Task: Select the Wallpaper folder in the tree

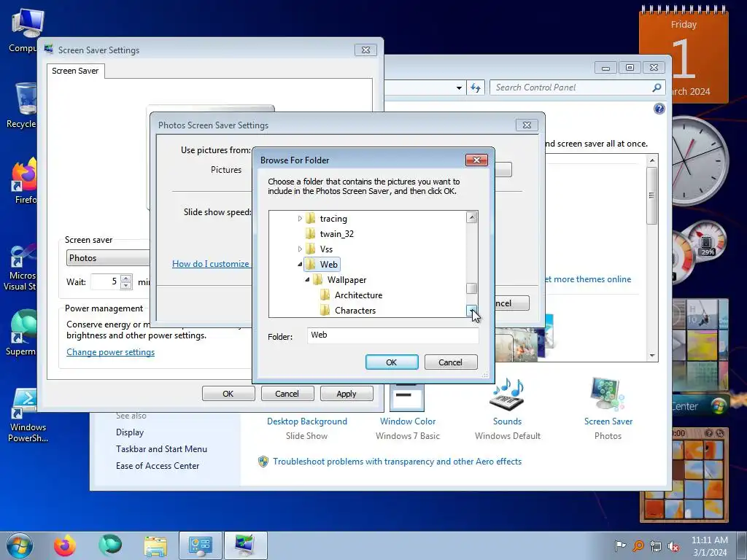Action: coord(347,280)
